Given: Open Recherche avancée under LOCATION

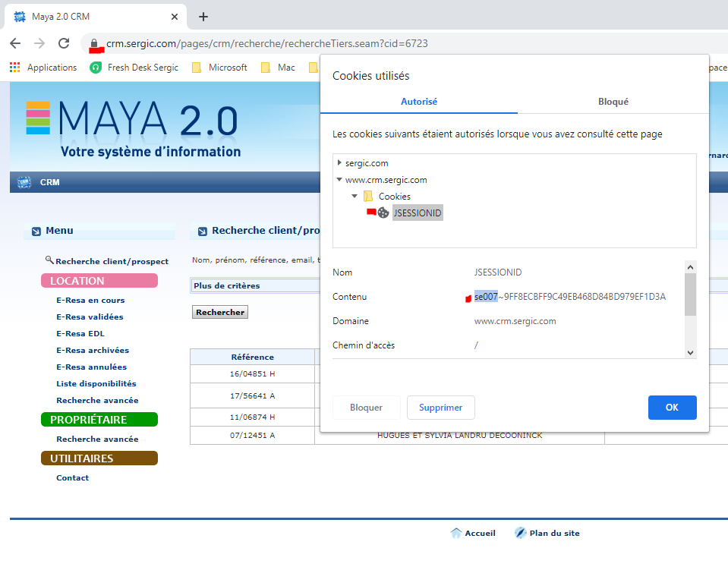Looking at the screenshot, I should pos(97,400).
